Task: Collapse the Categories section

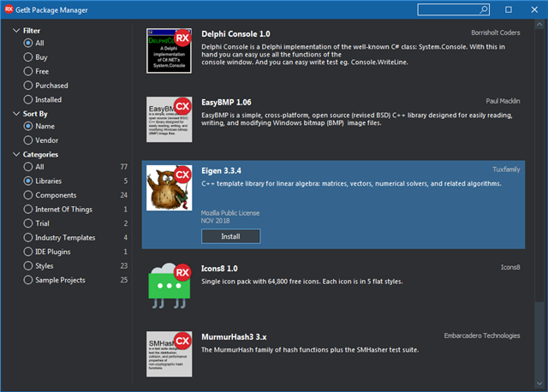Action: click(x=16, y=154)
